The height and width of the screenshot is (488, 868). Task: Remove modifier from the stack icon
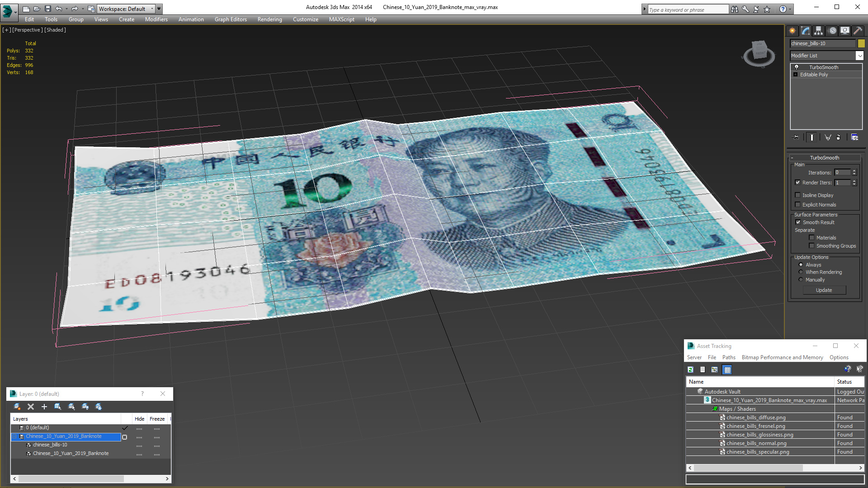[839, 137]
